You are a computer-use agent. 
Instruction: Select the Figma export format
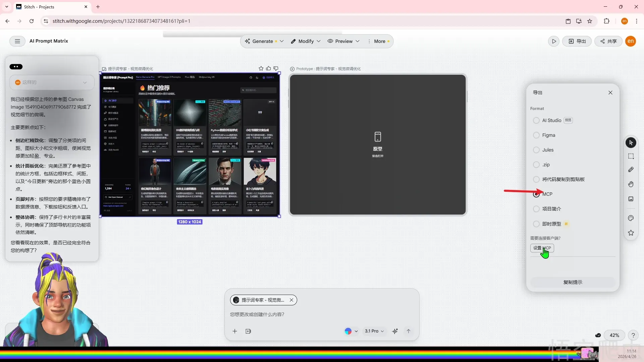coord(536,135)
